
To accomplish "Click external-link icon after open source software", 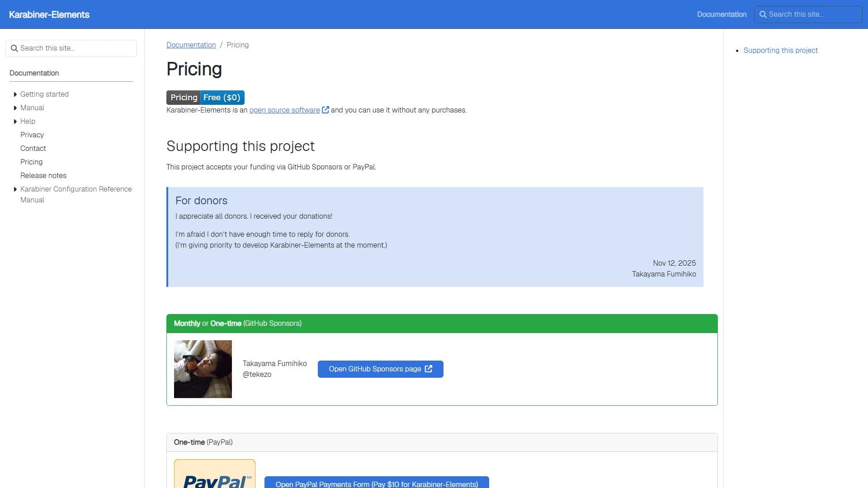I will (x=325, y=110).
